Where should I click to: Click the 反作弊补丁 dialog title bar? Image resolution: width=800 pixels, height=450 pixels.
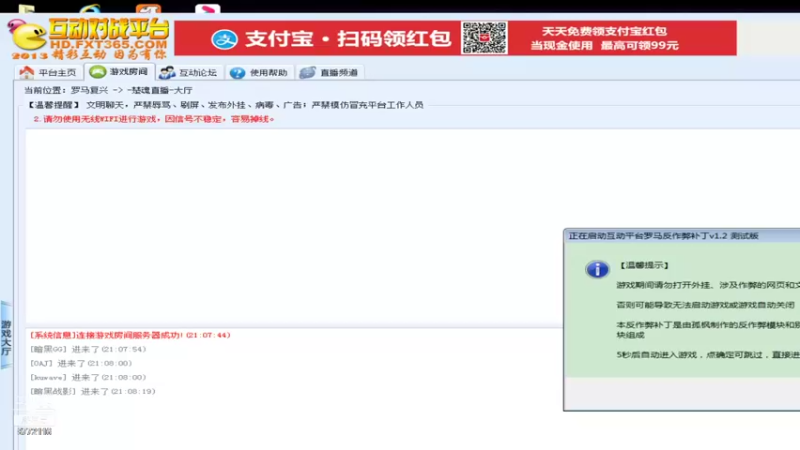[x=682, y=236]
